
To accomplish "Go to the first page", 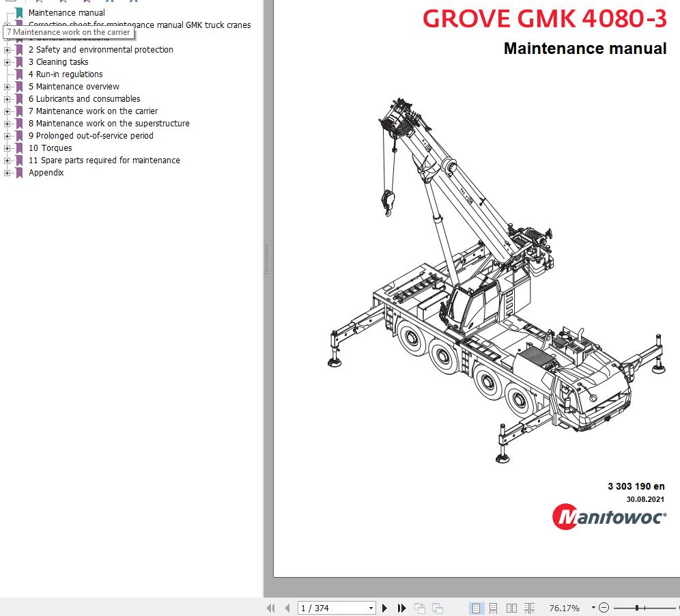I will click(270, 608).
